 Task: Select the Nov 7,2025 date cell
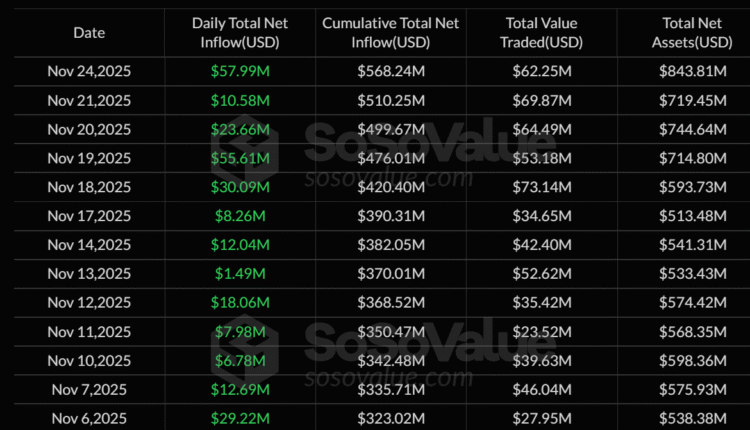click(88, 390)
